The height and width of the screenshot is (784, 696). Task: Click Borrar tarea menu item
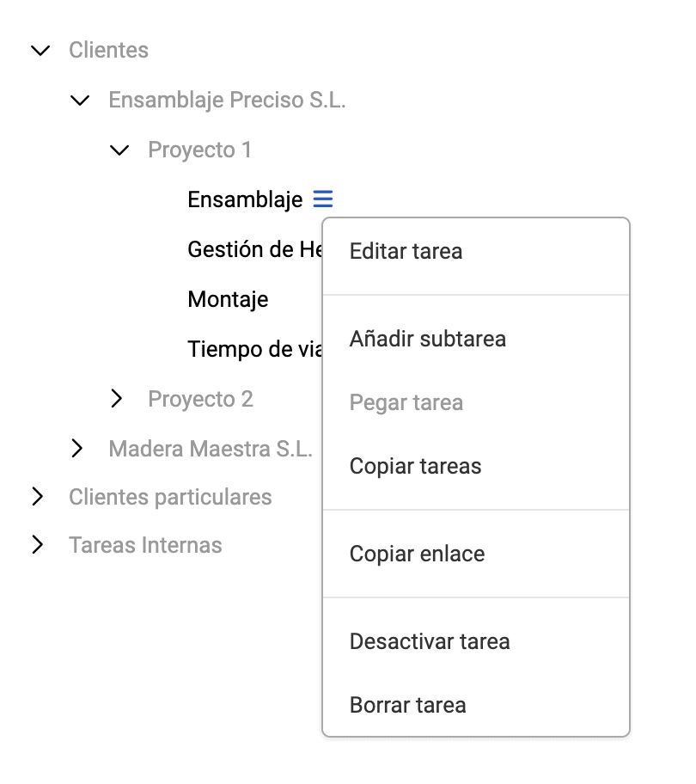(407, 705)
